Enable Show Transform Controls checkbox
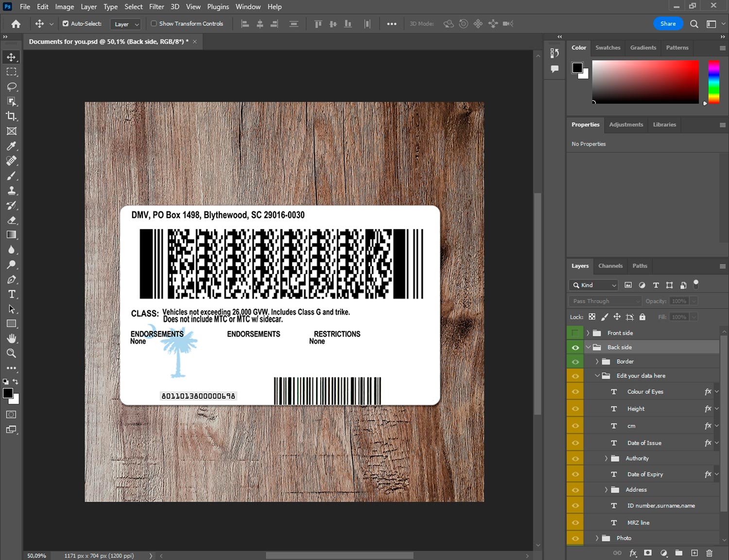729x560 pixels. click(x=154, y=23)
